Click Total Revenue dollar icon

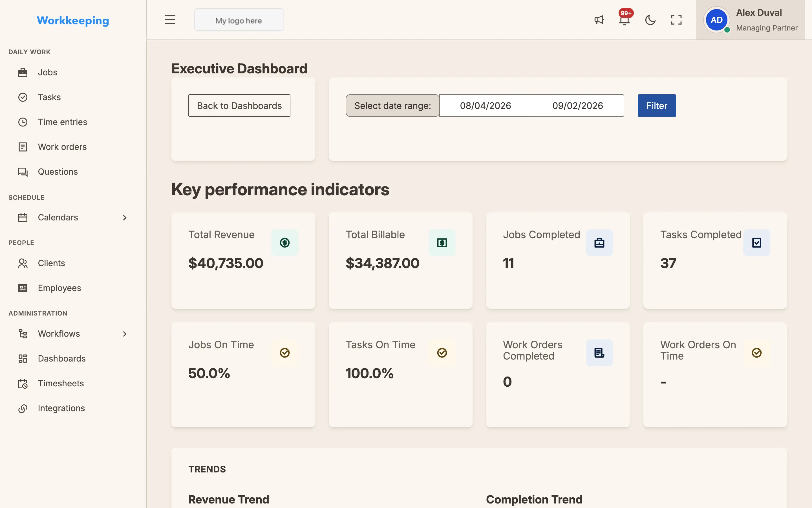(x=284, y=243)
